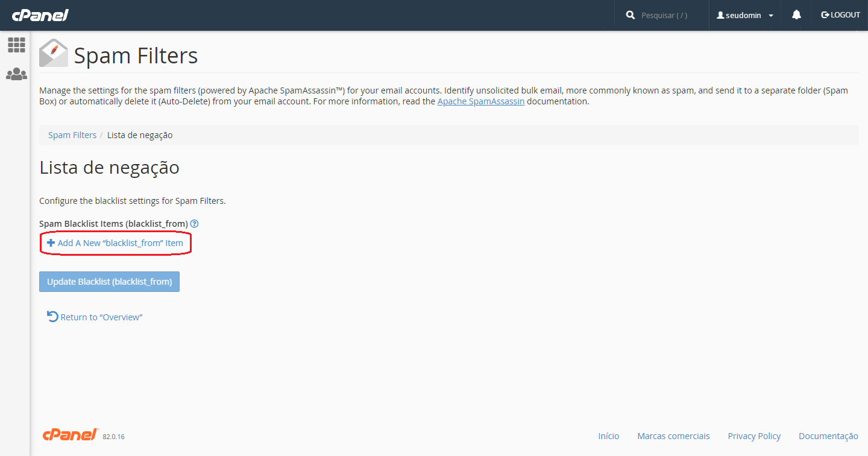Click the Spam Filters page title

tap(136, 55)
